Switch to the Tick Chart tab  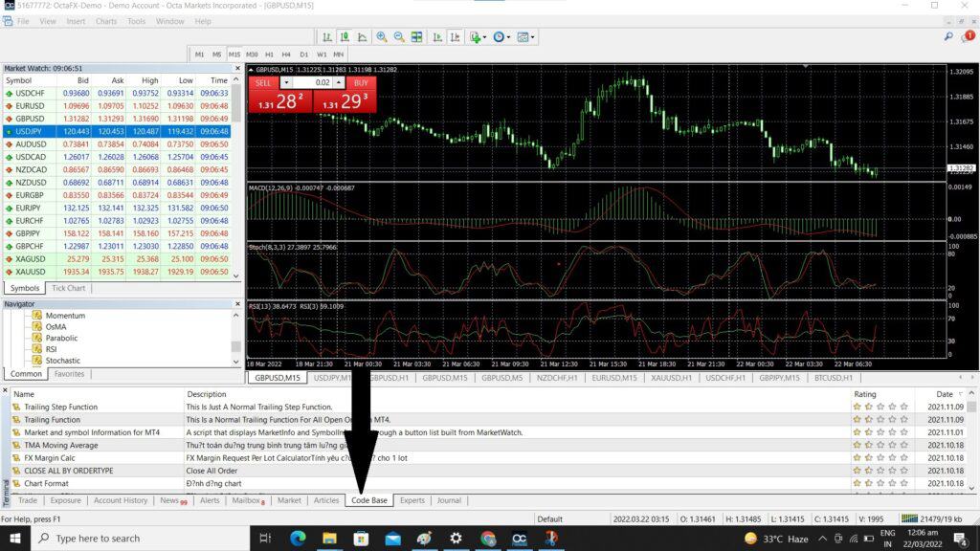[x=67, y=288]
